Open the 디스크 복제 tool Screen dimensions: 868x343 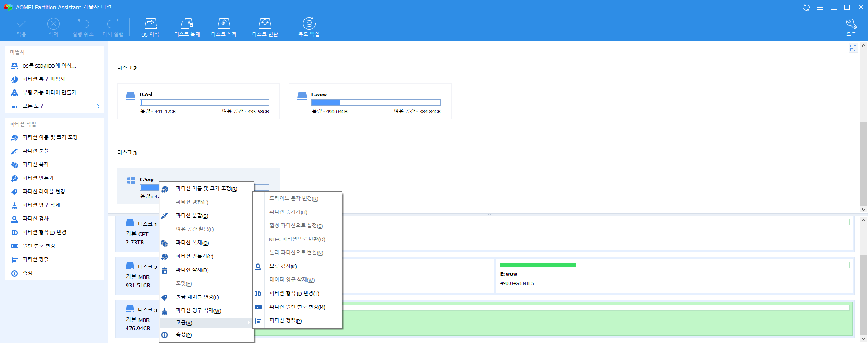point(187,27)
